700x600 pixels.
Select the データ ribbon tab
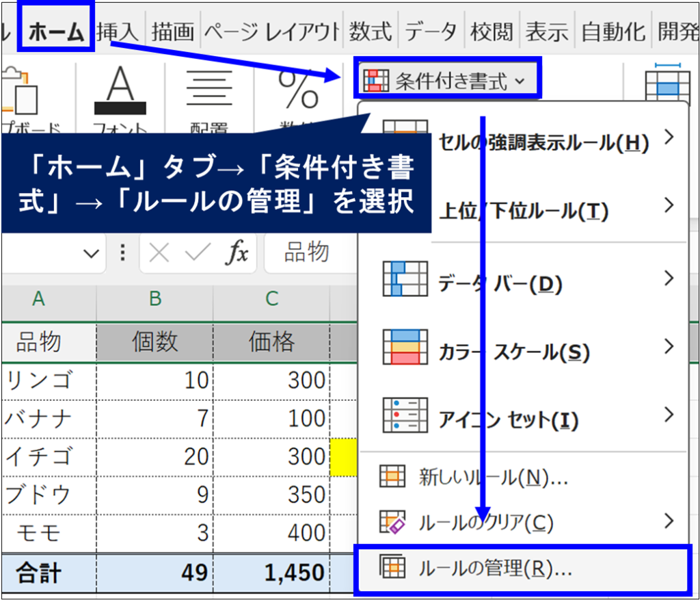click(x=431, y=31)
